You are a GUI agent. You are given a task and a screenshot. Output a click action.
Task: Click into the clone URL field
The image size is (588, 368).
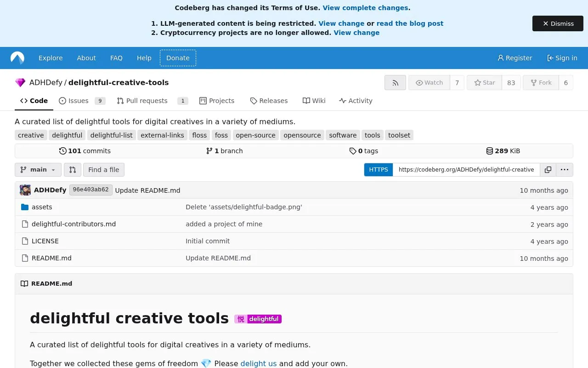[x=466, y=170]
